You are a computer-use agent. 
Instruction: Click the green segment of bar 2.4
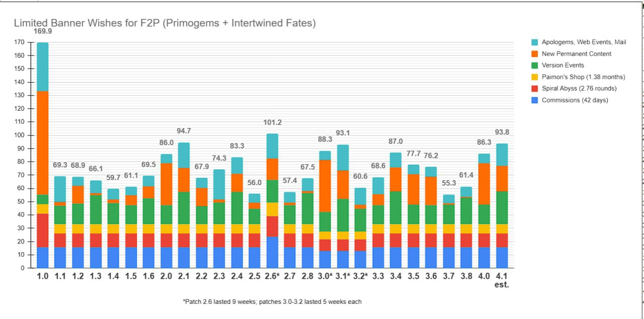tap(237, 208)
